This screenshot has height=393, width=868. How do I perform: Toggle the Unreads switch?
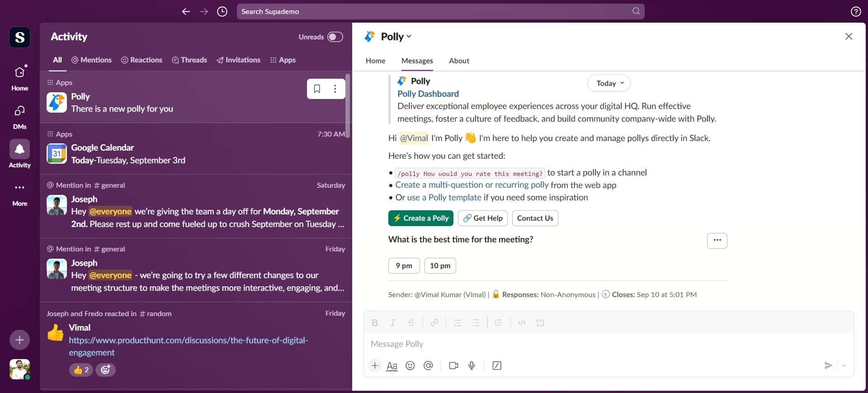335,37
